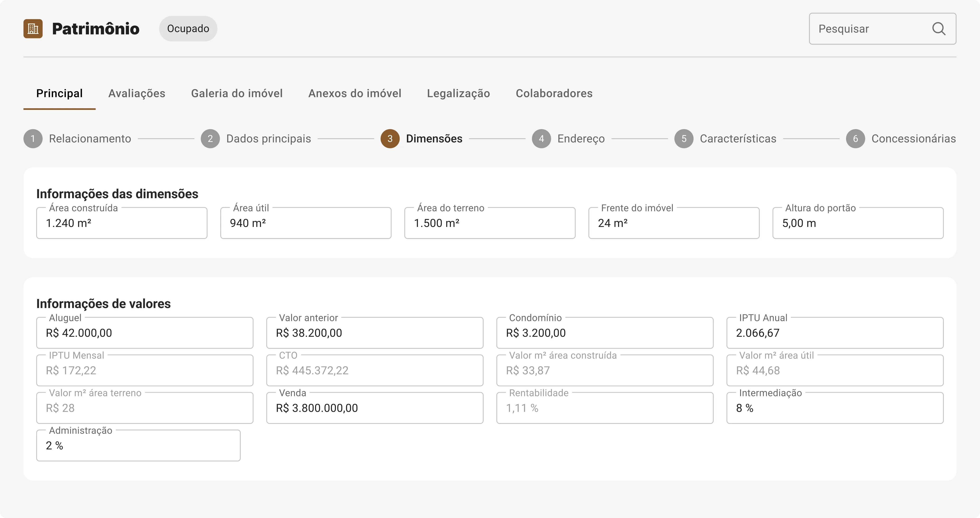Click the Administração percentage field

138,446
